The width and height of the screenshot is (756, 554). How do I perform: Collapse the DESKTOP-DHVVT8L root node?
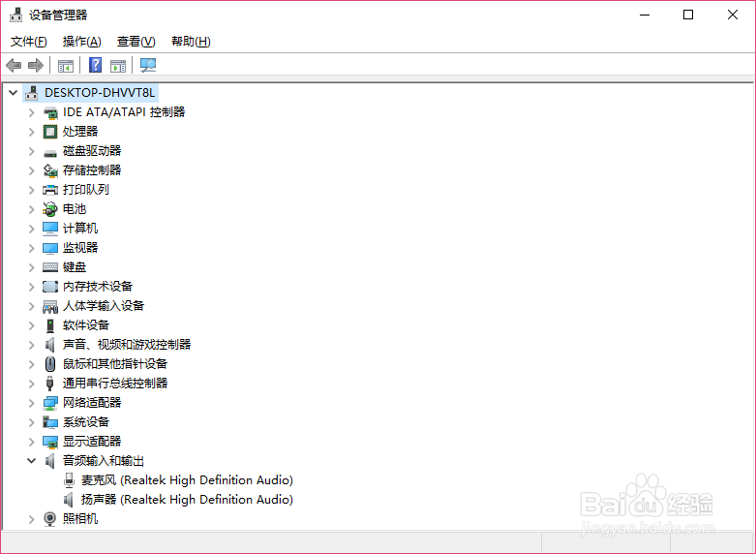[13, 92]
